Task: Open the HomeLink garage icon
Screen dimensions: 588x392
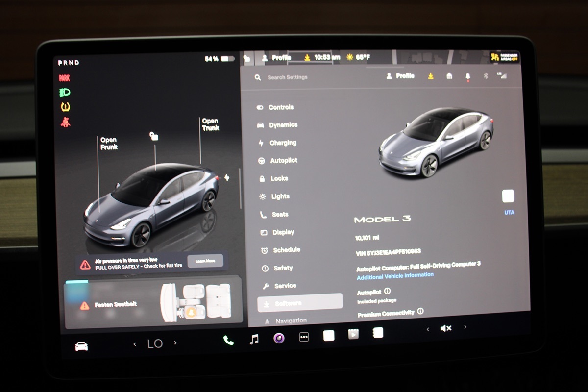Action: 449,76
